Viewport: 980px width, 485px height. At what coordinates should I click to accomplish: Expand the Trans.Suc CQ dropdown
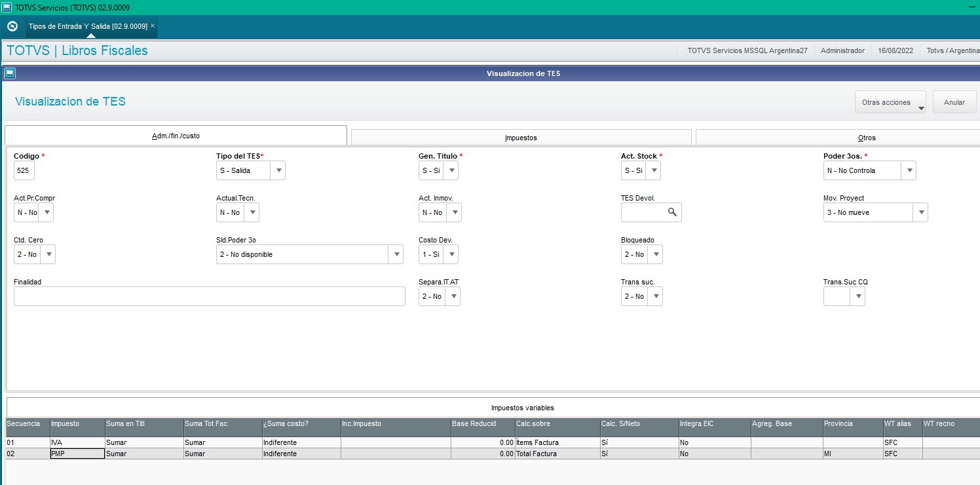[857, 296]
